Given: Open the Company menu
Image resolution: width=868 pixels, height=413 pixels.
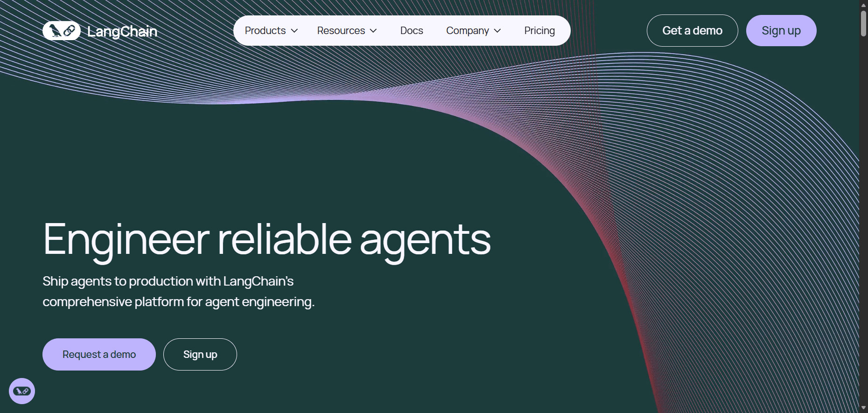Looking at the screenshot, I should tap(467, 31).
